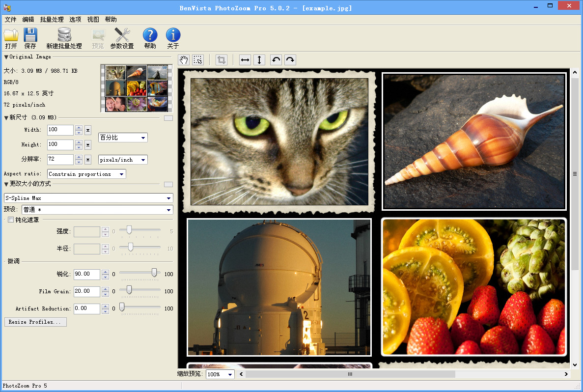The height and width of the screenshot is (392, 583).
Task: Select the marquee selection tool
Action: coord(198,60)
